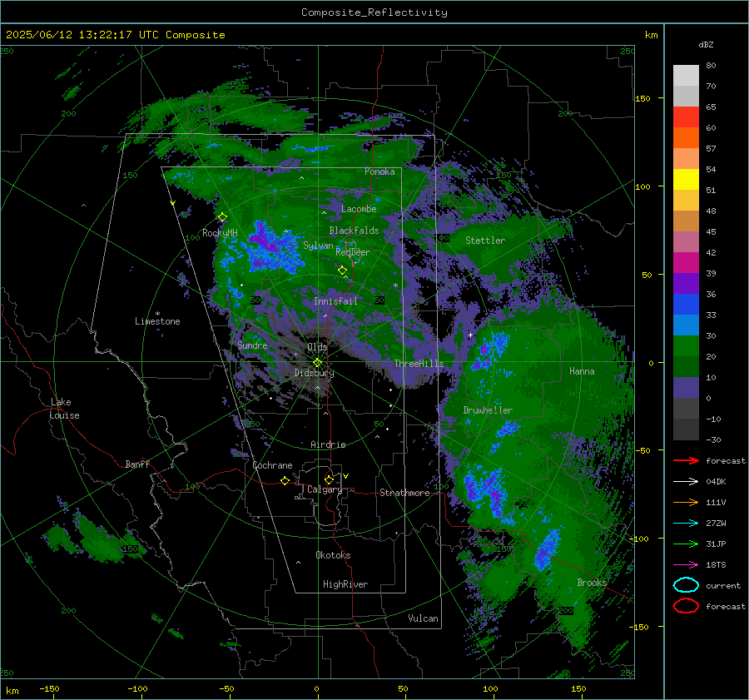
Task: Click the green 31JP arrow icon
Action: pyautogui.click(x=686, y=544)
